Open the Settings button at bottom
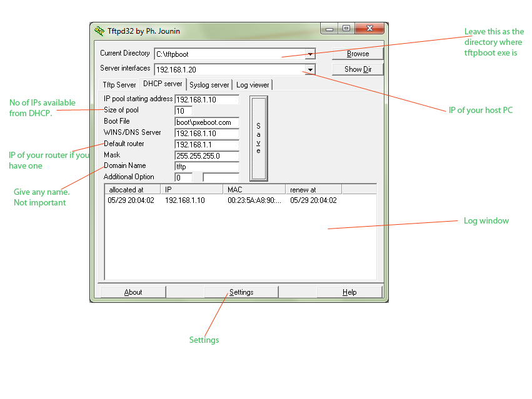 click(241, 292)
